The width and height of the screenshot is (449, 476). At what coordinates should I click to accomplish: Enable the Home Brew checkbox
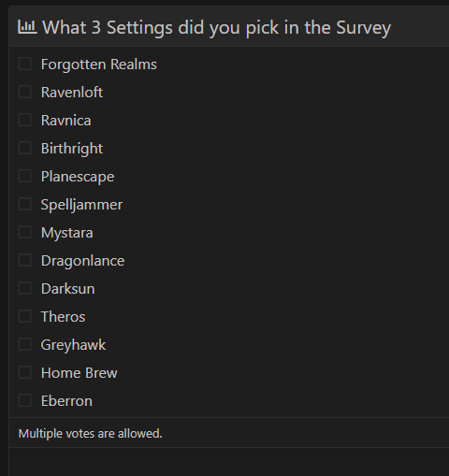(x=25, y=372)
